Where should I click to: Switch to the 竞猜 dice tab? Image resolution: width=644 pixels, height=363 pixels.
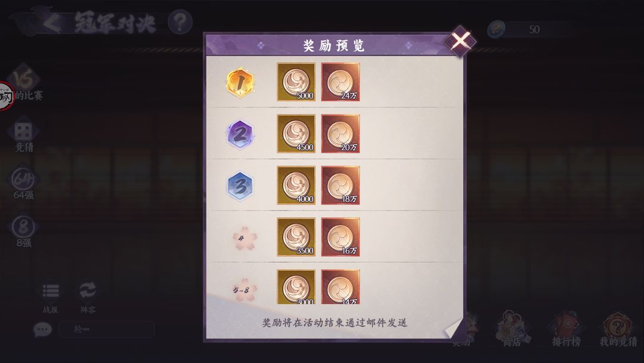coord(23,137)
